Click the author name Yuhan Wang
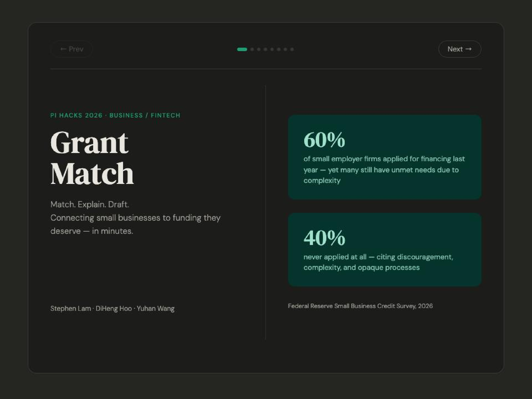 (155, 308)
